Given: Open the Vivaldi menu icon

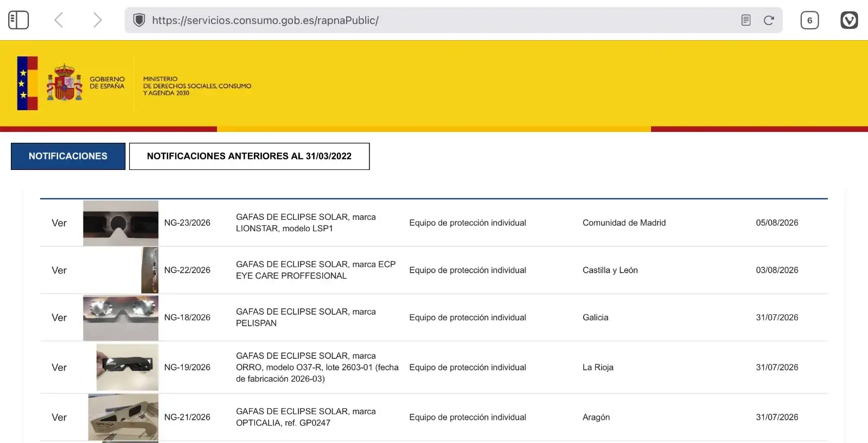Looking at the screenshot, I should (x=849, y=20).
